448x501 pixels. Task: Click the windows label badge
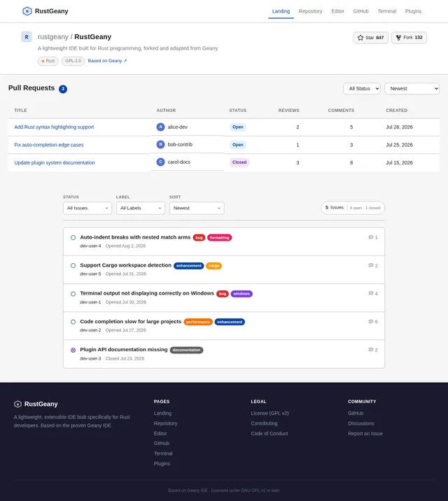click(x=241, y=294)
